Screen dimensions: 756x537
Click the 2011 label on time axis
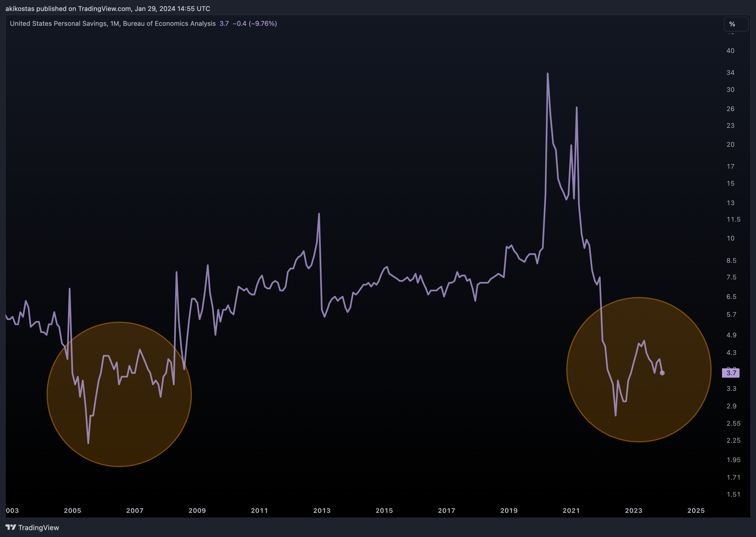coord(259,511)
